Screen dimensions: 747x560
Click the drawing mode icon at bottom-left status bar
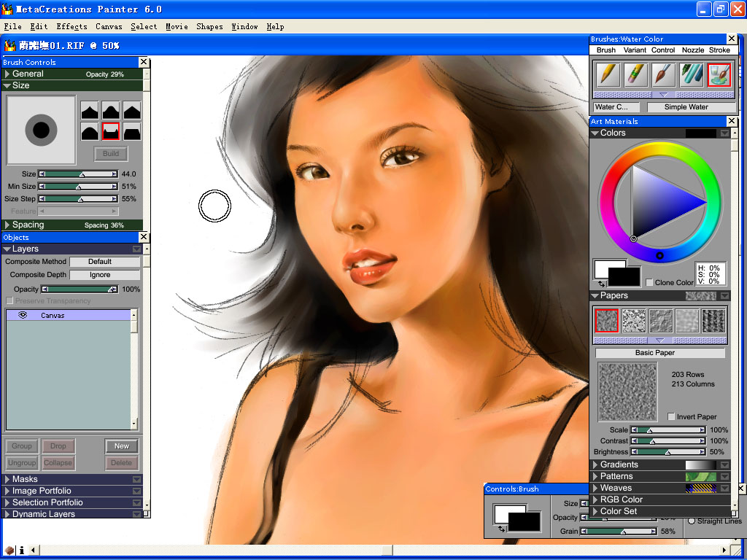[x=9, y=551]
